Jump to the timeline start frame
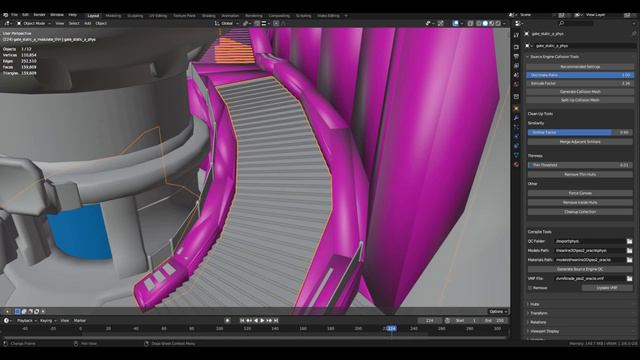Viewport: 640px width, 360px height. pyautogui.click(x=242, y=321)
